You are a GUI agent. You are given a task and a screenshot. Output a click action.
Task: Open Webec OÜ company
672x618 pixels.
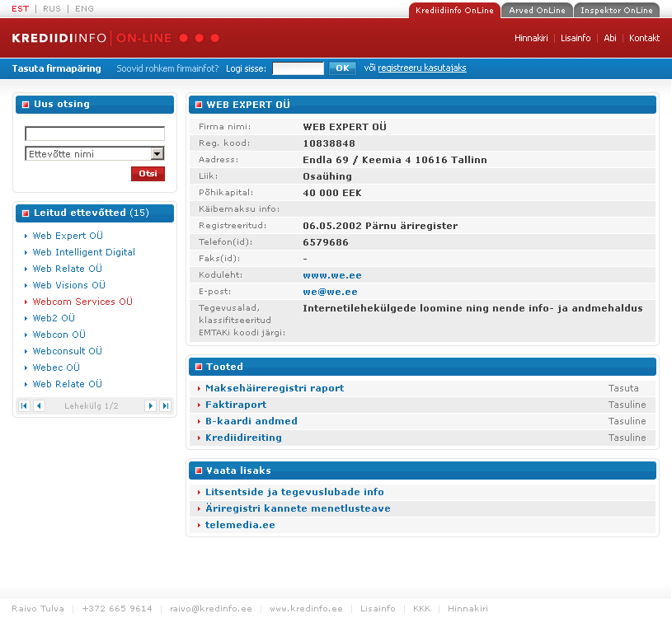point(56,368)
